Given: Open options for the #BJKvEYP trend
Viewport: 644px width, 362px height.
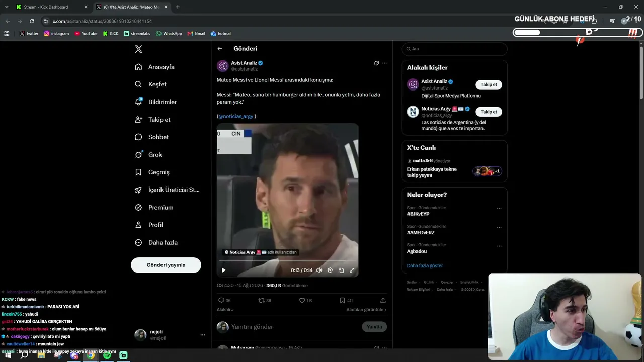Looking at the screenshot, I should [x=499, y=208].
